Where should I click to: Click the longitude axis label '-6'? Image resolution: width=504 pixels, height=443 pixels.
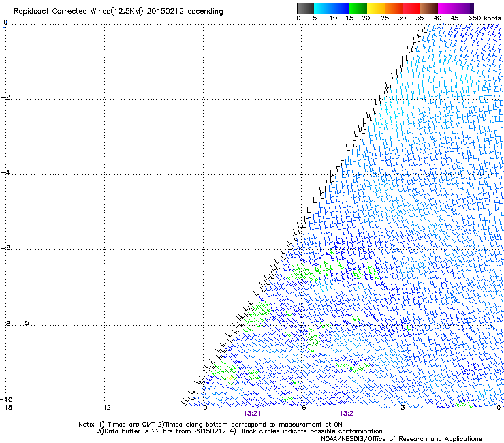[302, 408]
